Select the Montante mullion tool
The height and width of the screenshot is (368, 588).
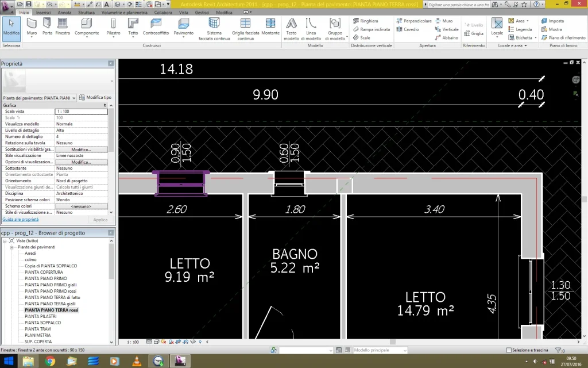pos(270,27)
